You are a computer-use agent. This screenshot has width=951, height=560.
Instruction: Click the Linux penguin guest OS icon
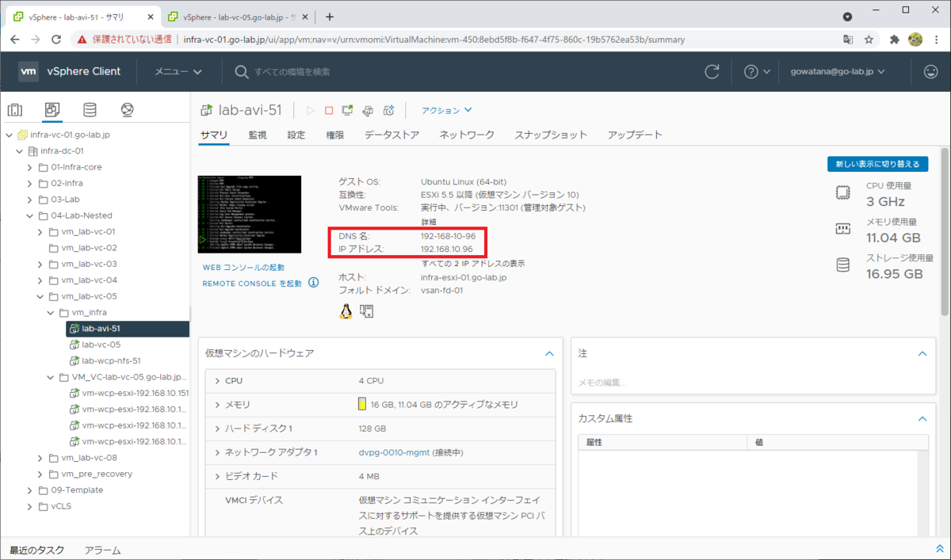(344, 310)
